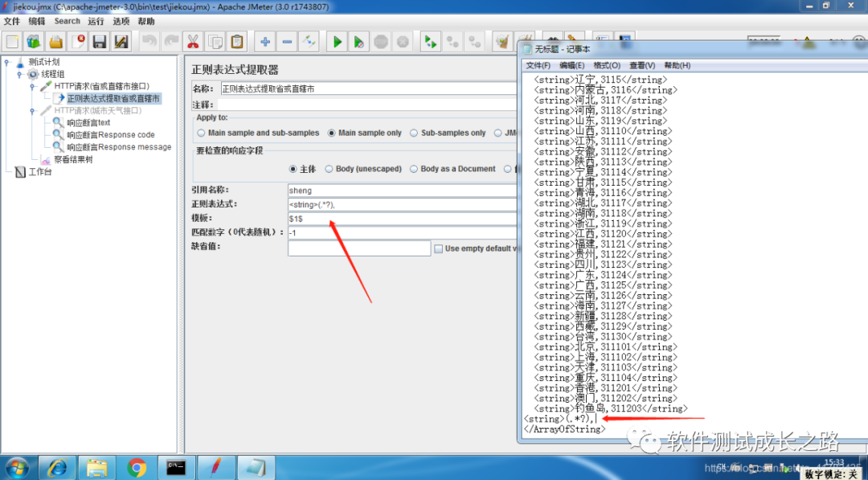Click the Paste clipboard icon
The image size is (868, 480).
pyautogui.click(x=237, y=42)
